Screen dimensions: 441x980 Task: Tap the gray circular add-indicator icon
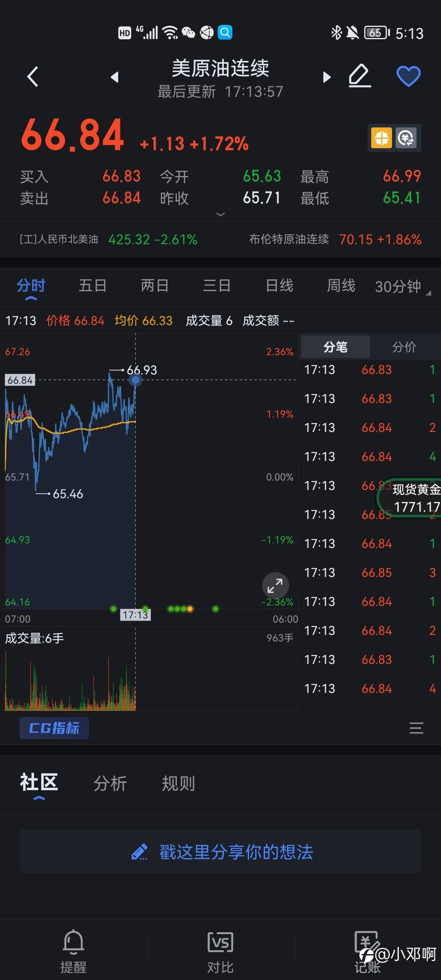406,138
